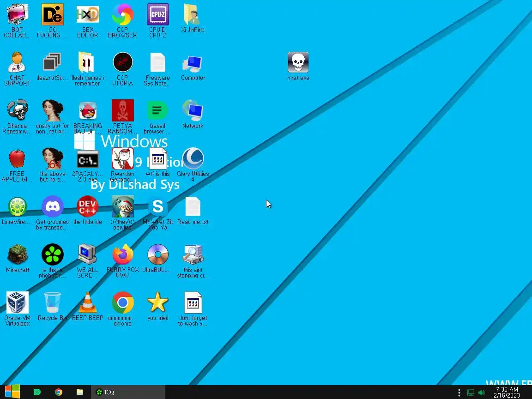
Task: Open the ummmmm chrome desktop icon
Action: pos(122,302)
